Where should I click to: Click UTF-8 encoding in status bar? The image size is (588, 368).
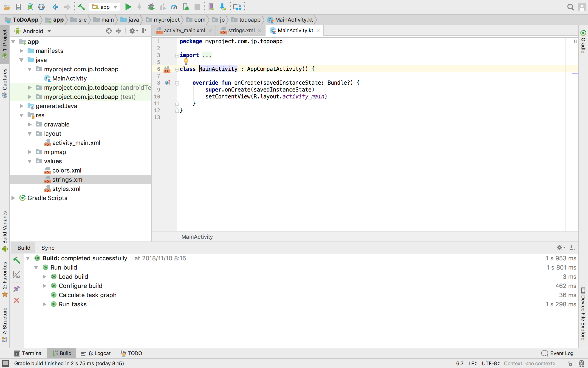tap(491, 363)
